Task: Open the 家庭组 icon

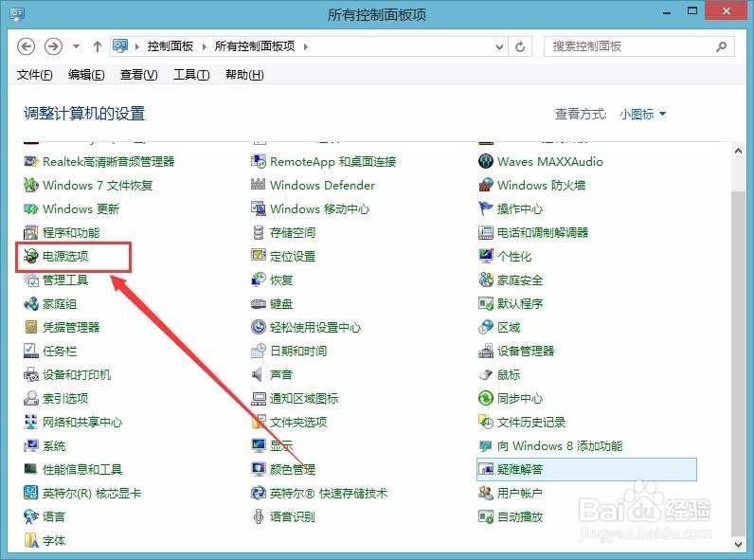Action: (31, 303)
